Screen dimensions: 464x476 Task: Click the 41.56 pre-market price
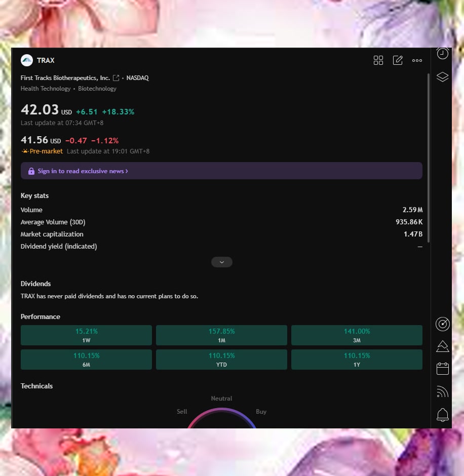(x=34, y=140)
